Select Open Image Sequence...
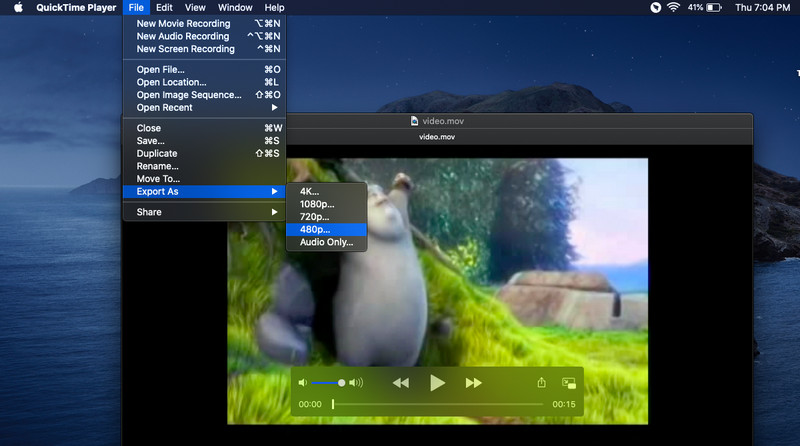The height and width of the screenshot is (446, 800). (205, 95)
